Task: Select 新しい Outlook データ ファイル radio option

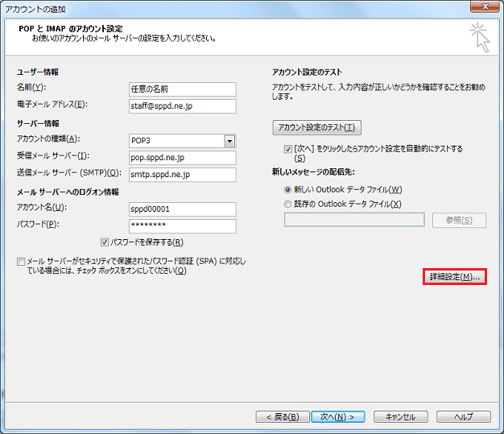Action: [x=288, y=189]
